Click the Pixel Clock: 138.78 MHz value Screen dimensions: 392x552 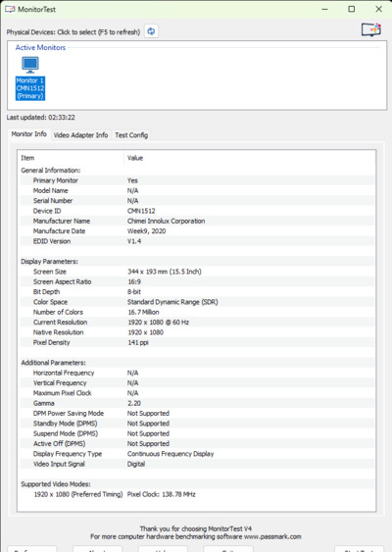[161, 494]
